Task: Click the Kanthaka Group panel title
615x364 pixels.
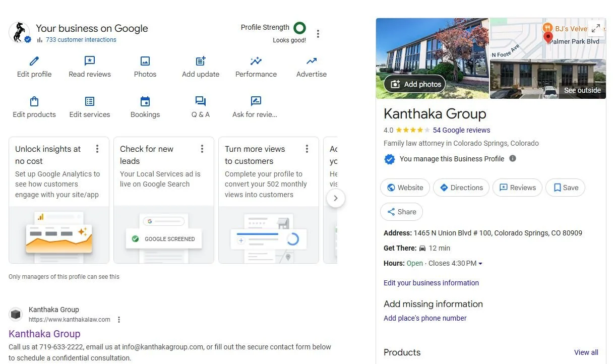Action: coord(435,114)
